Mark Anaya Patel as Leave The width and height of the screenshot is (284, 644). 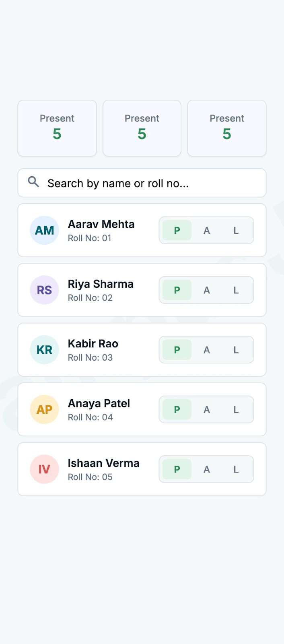[236, 409]
